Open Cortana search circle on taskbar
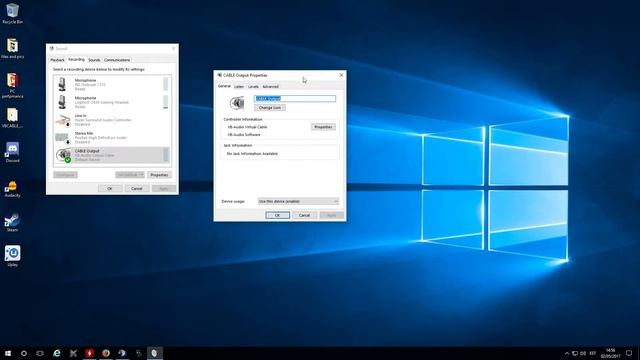This screenshot has width=640, height=360. pyautogui.click(x=24, y=353)
